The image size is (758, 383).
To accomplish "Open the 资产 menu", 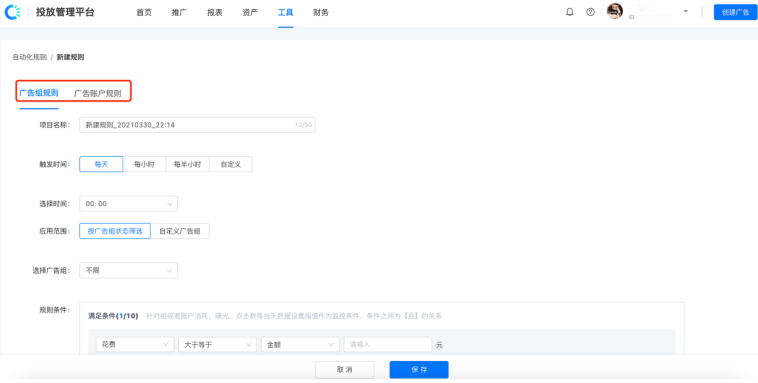I will coord(250,13).
